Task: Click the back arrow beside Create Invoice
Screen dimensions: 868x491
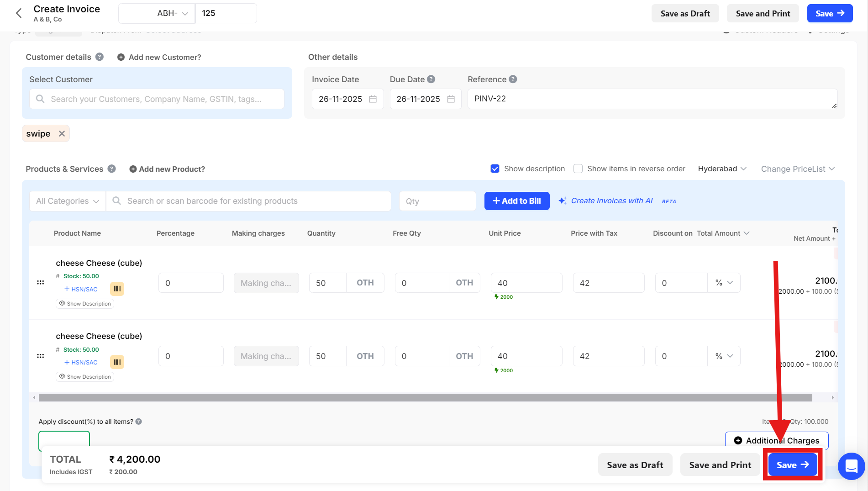Action: pyautogui.click(x=19, y=13)
